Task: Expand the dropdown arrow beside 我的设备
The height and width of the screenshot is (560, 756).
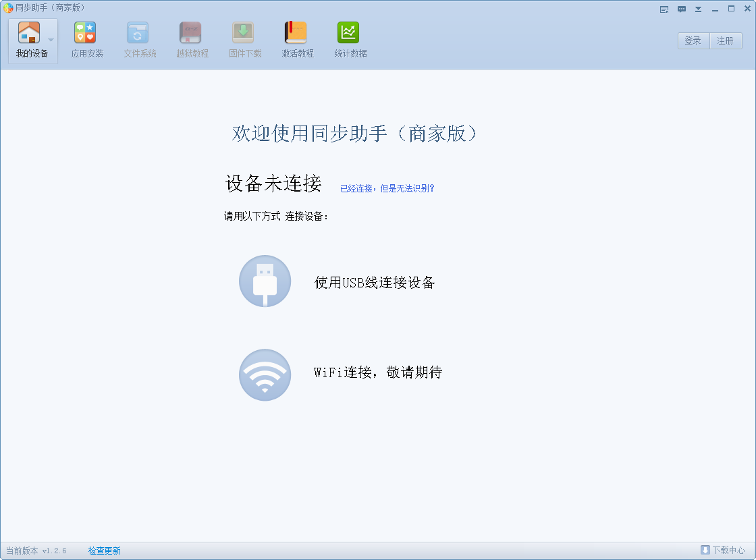Action: 51,40
